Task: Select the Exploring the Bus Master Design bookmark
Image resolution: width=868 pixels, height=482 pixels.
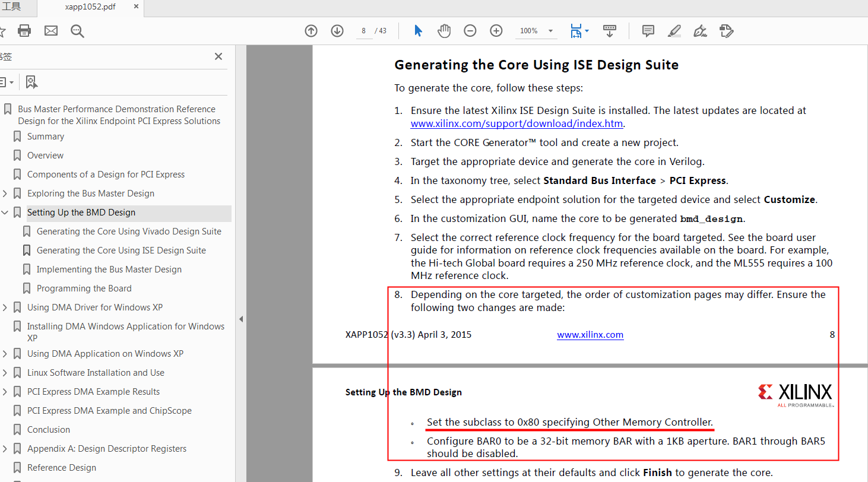Action: click(91, 194)
